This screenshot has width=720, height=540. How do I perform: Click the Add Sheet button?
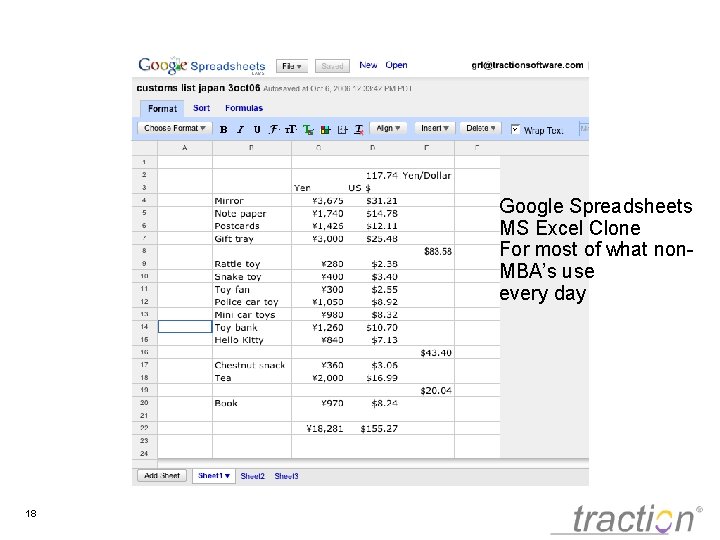(162, 476)
